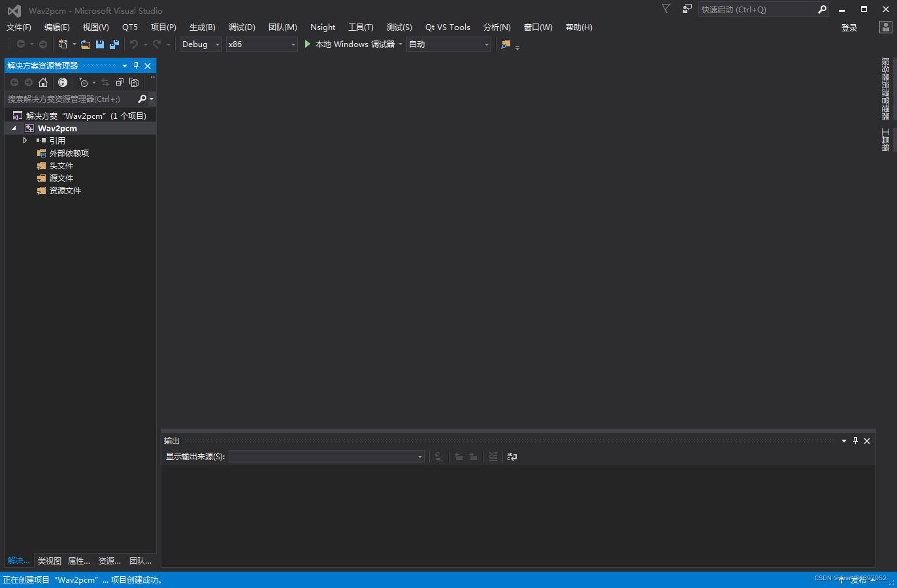This screenshot has width=897, height=588.
Task: Select the 头文件 folder
Action: pos(61,166)
